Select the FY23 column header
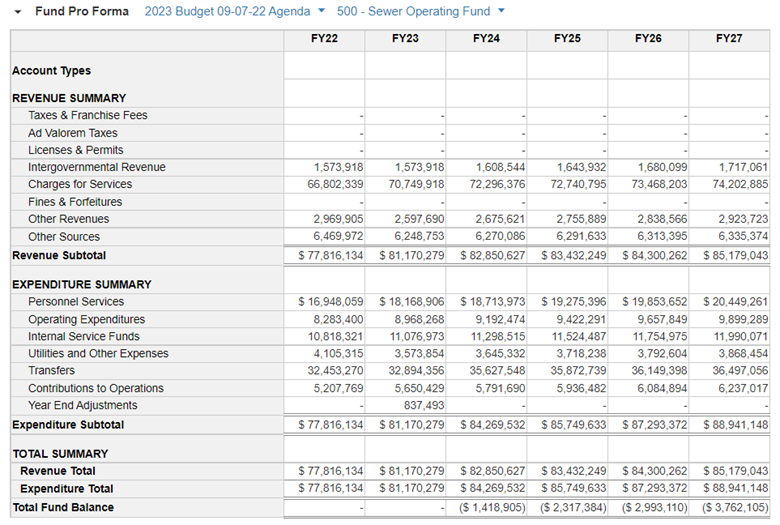Screen dimensions: 780x525 tap(405, 38)
